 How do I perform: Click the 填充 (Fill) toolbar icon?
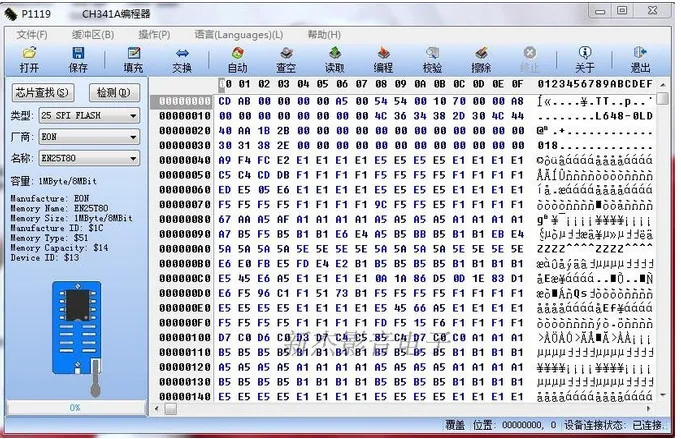pyautogui.click(x=133, y=53)
